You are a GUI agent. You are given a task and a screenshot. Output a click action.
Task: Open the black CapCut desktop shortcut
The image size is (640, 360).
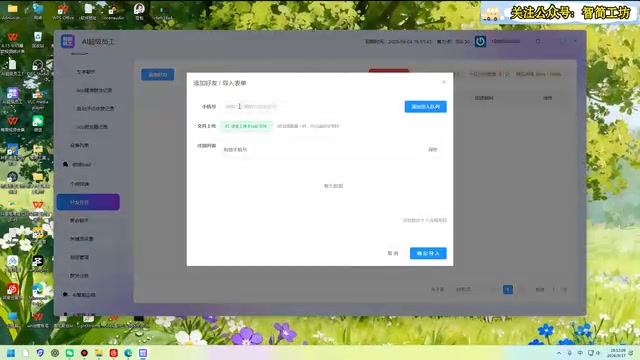coord(38,264)
